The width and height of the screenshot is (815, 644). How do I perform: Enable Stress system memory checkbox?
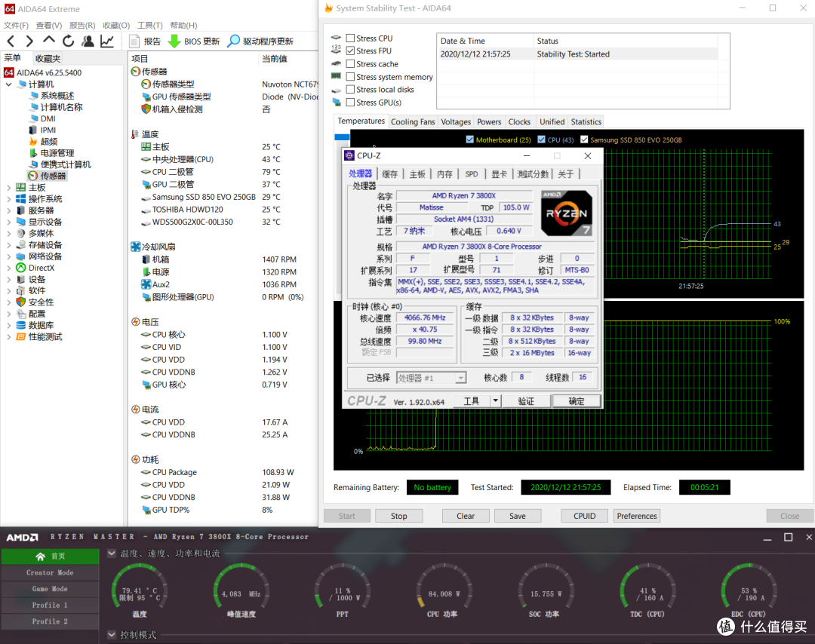coord(350,77)
